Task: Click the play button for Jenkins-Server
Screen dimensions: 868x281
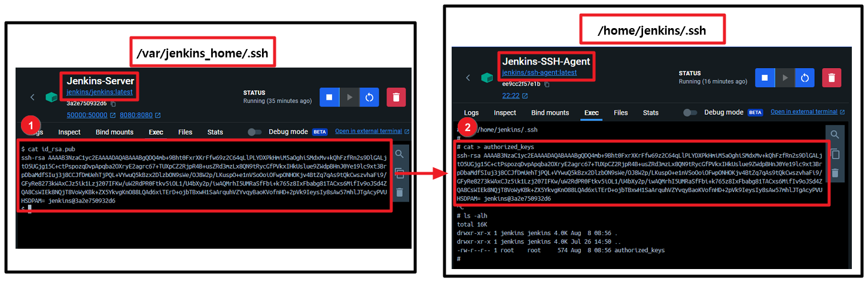Action: tap(349, 97)
